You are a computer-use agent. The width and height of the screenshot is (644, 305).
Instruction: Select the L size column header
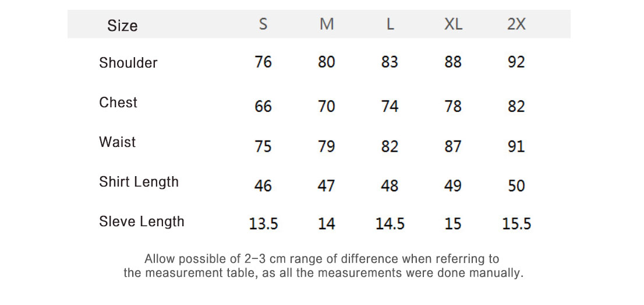pos(390,24)
